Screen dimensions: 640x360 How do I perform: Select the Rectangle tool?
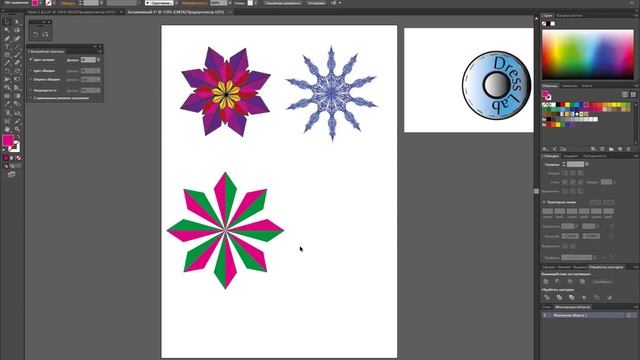[x=7, y=55]
